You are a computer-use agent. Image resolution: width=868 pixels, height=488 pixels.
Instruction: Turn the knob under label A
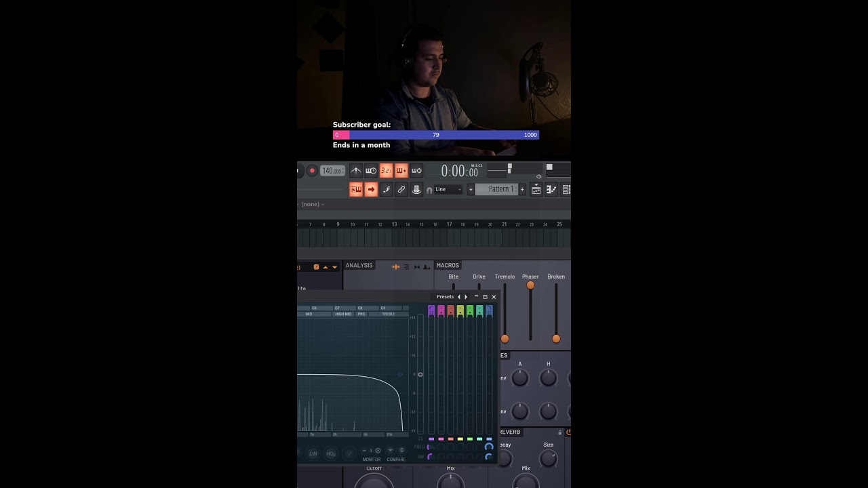tap(520, 378)
